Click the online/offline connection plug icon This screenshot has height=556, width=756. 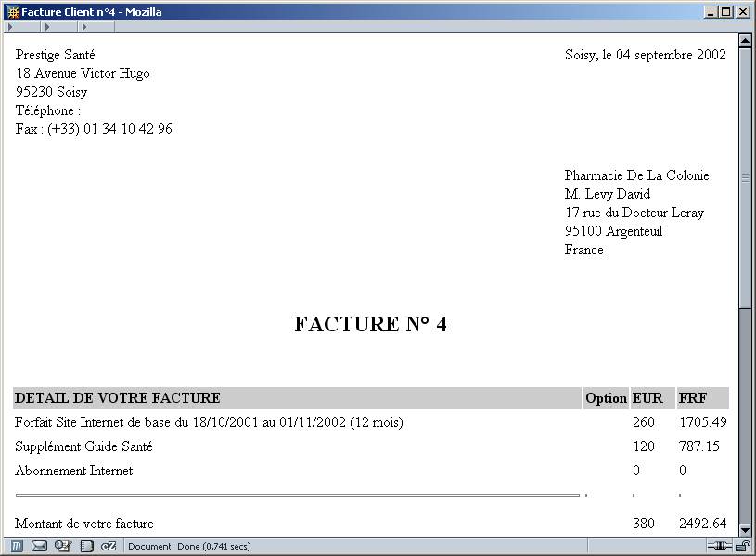point(720,546)
